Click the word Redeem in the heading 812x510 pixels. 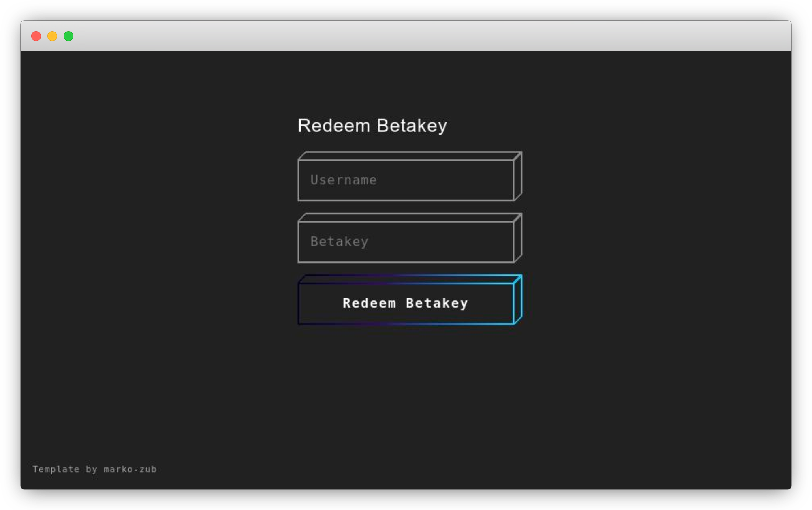pos(334,126)
